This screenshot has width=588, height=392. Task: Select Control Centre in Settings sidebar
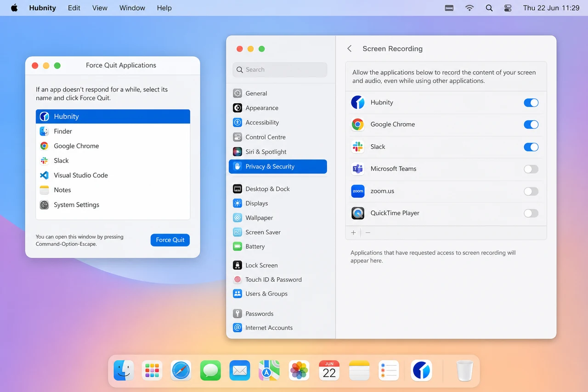(x=277, y=137)
